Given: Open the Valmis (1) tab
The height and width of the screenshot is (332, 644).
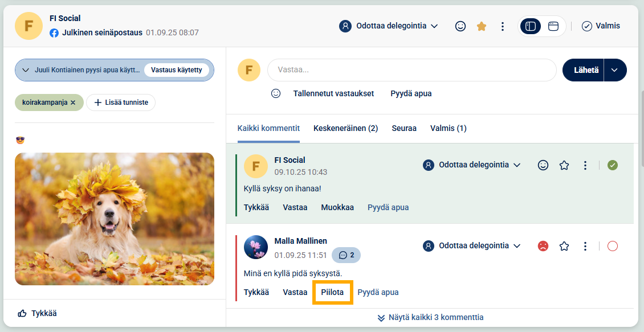Looking at the screenshot, I should point(448,129).
